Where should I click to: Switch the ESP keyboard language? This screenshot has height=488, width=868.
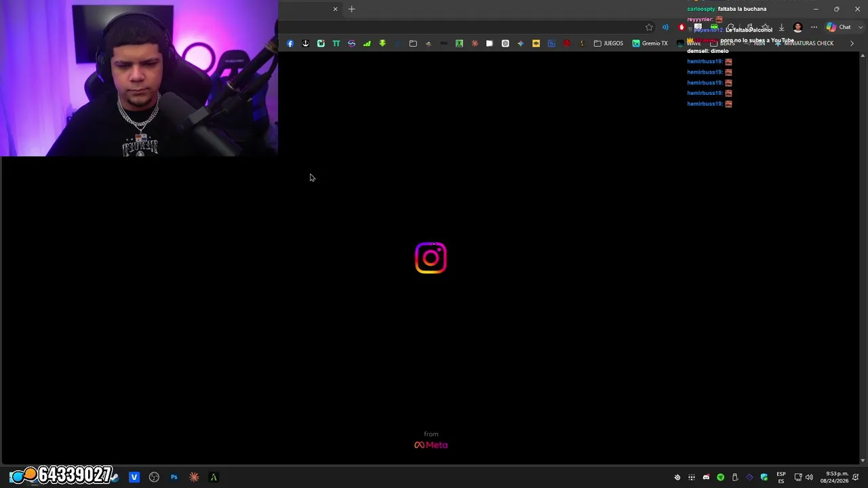(781, 478)
